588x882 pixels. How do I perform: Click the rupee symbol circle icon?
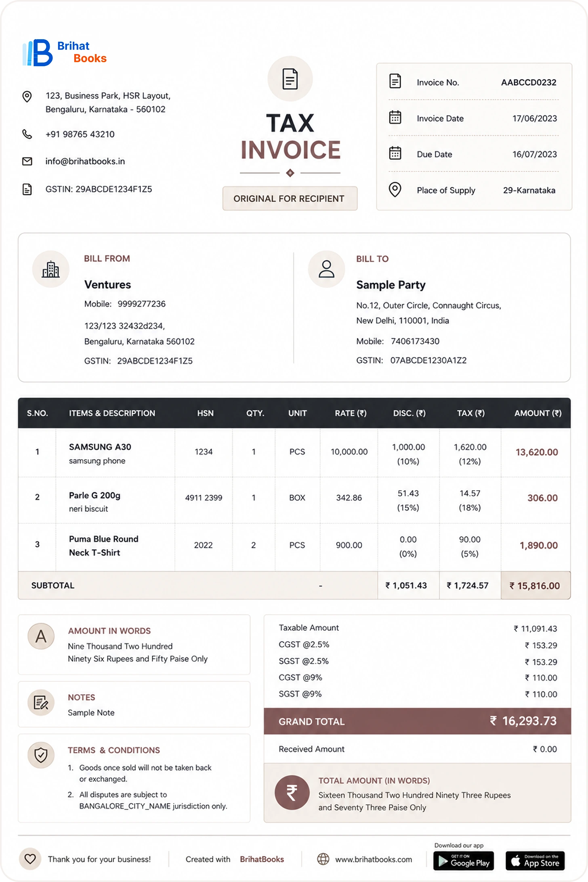(292, 792)
